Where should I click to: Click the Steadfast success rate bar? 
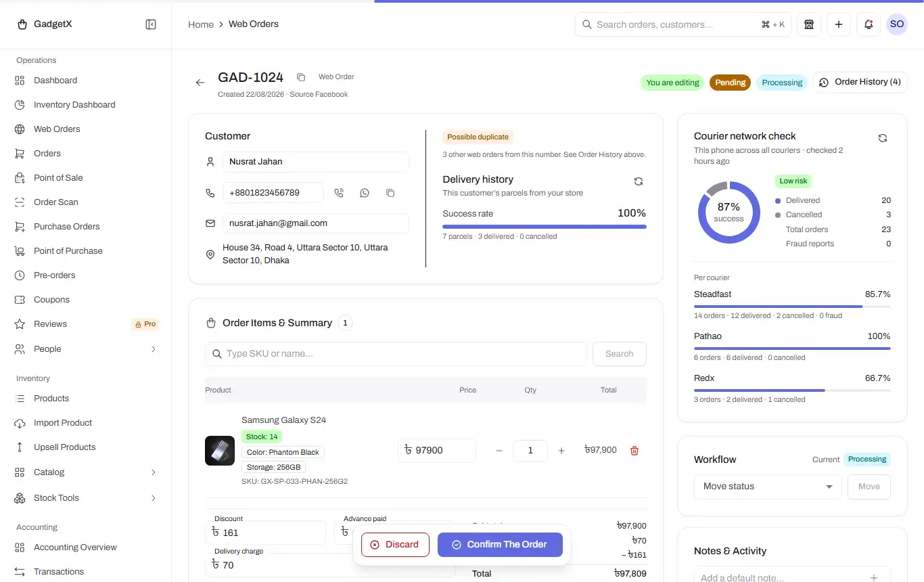[792, 307]
